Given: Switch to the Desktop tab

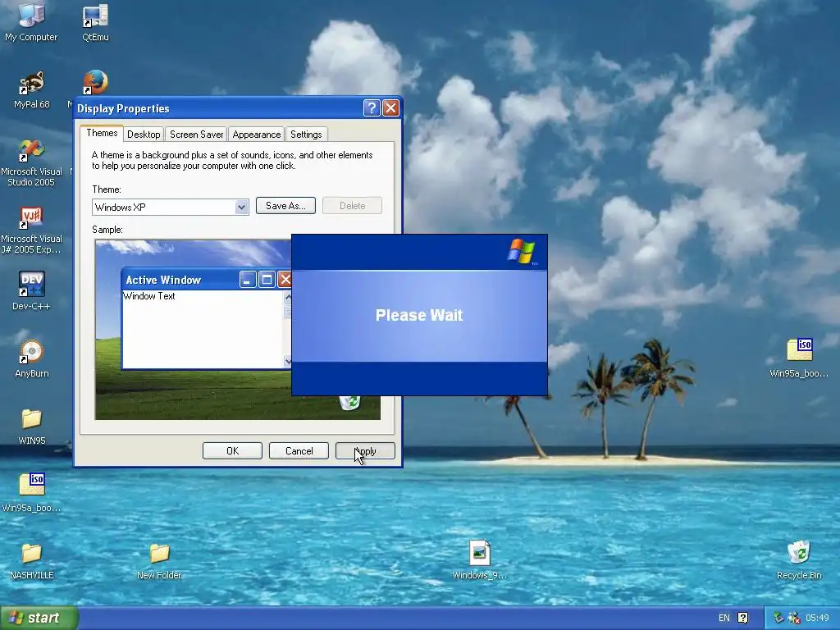Looking at the screenshot, I should tap(144, 134).
